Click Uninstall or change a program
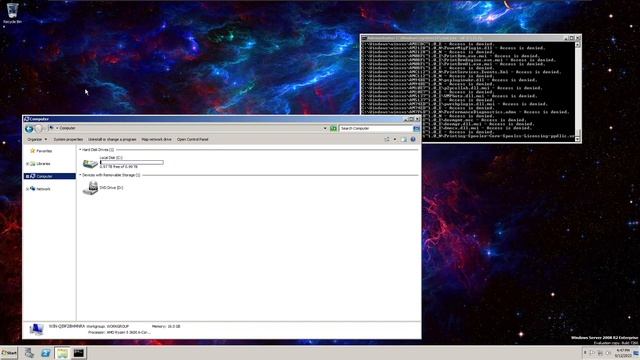Screen dimensions: 640x360 click(112, 140)
